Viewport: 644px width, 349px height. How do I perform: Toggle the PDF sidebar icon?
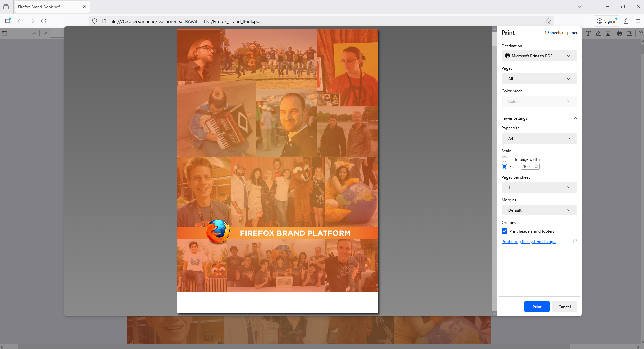[x=4, y=33]
